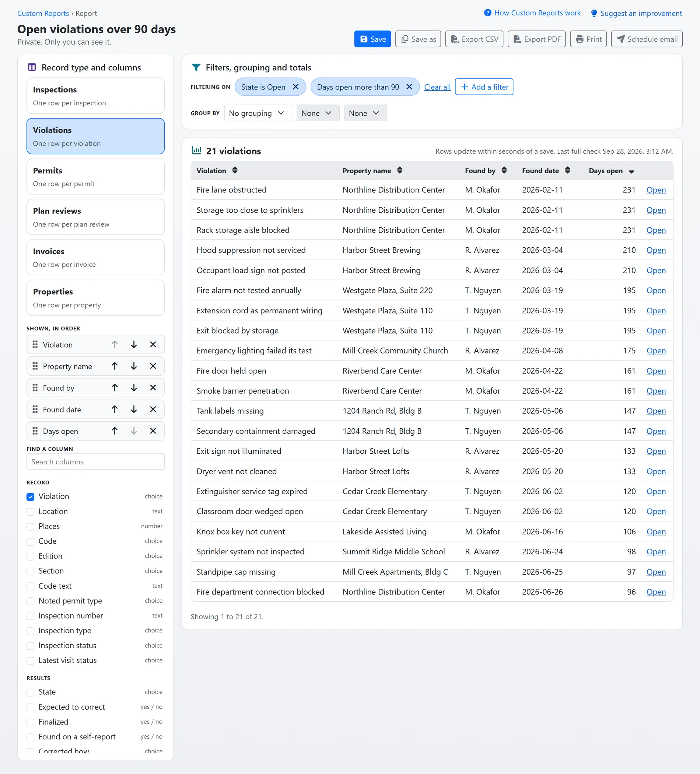Select the Invoices record type
Screen dimensions: 700x774
tap(95, 257)
